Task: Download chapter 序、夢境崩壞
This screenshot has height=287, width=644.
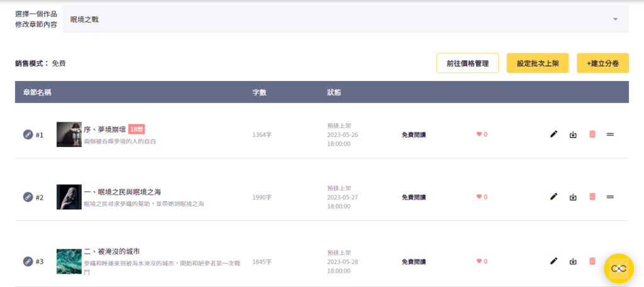Action: (x=573, y=134)
